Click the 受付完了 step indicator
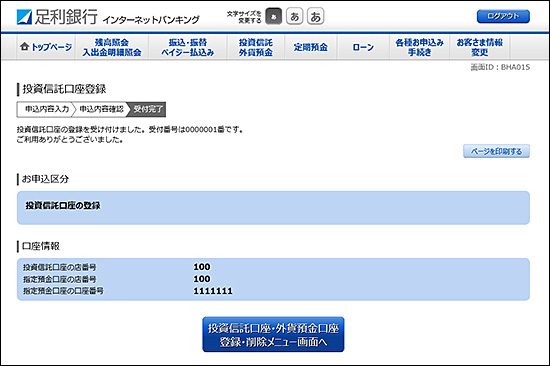This screenshot has height=366, width=550. coord(148,109)
